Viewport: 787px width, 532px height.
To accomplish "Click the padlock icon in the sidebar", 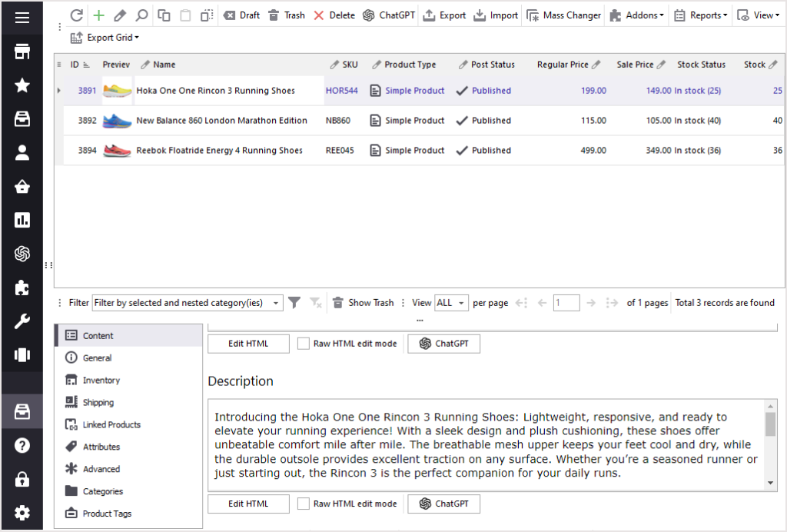I will 22,479.
